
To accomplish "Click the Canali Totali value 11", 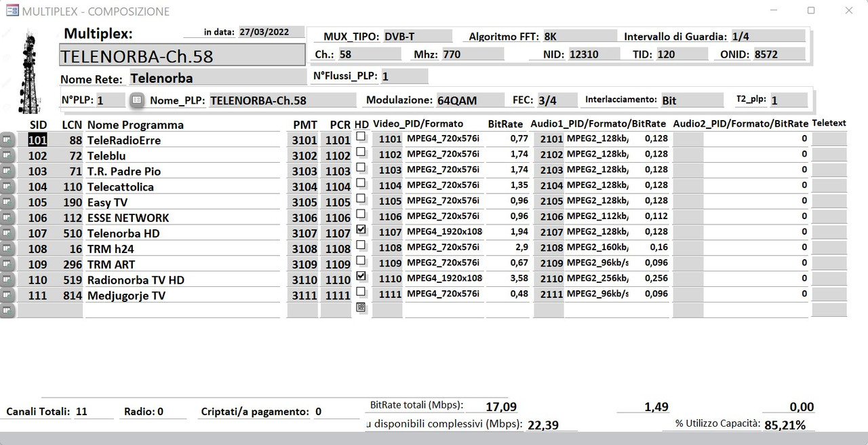I will [x=94, y=411].
